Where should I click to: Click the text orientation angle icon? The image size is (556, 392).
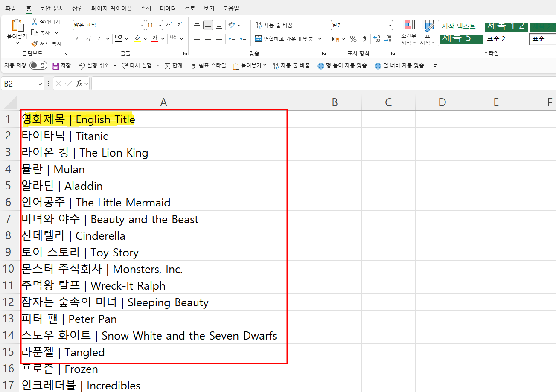pyautogui.click(x=232, y=25)
